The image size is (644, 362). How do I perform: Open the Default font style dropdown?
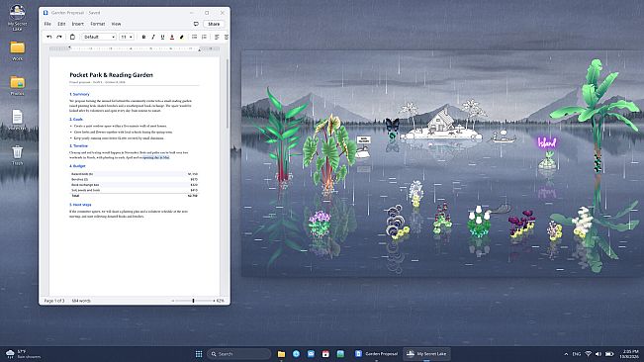(x=99, y=37)
